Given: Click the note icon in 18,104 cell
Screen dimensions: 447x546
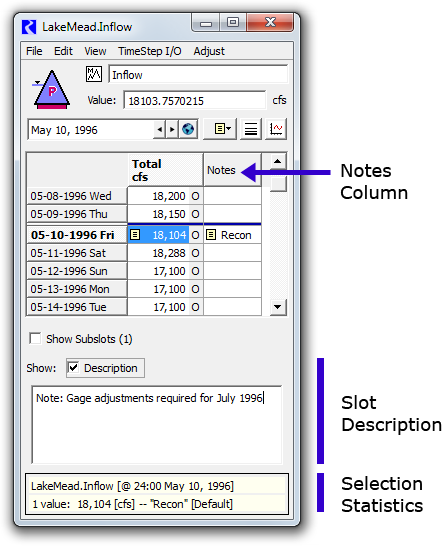Looking at the screenshot, I should (x=135, y=235).
